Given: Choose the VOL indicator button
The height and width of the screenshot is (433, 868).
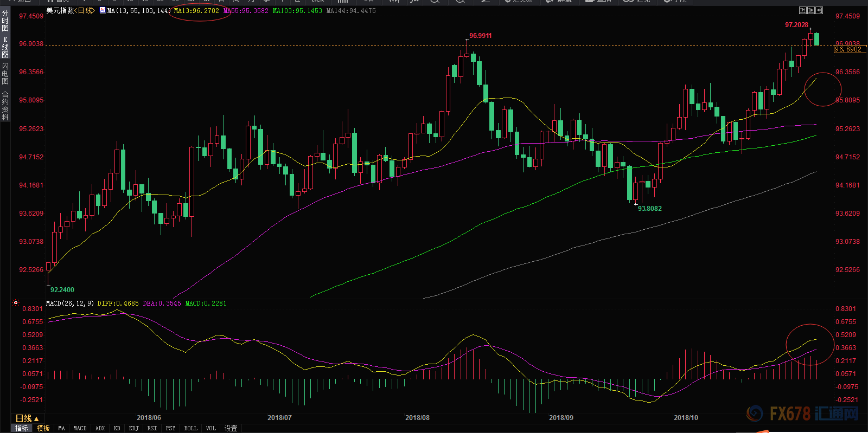Looking at the screenshot, I should (210, 428).
